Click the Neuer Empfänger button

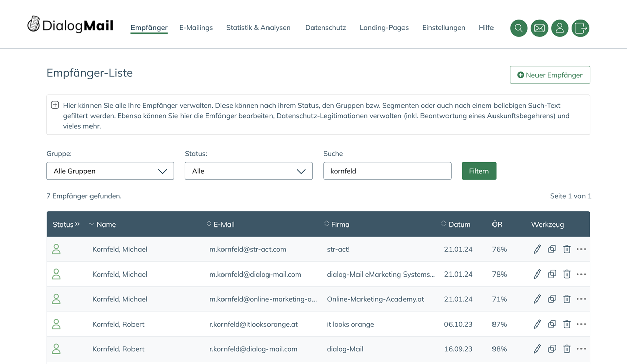tap(550, 75)
